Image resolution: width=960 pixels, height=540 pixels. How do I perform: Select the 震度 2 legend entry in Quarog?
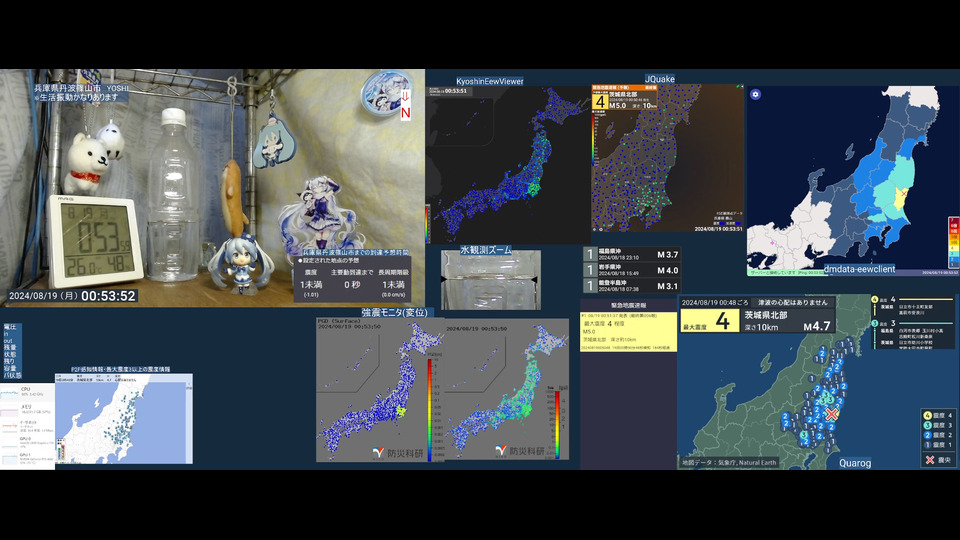coord(938,435)
